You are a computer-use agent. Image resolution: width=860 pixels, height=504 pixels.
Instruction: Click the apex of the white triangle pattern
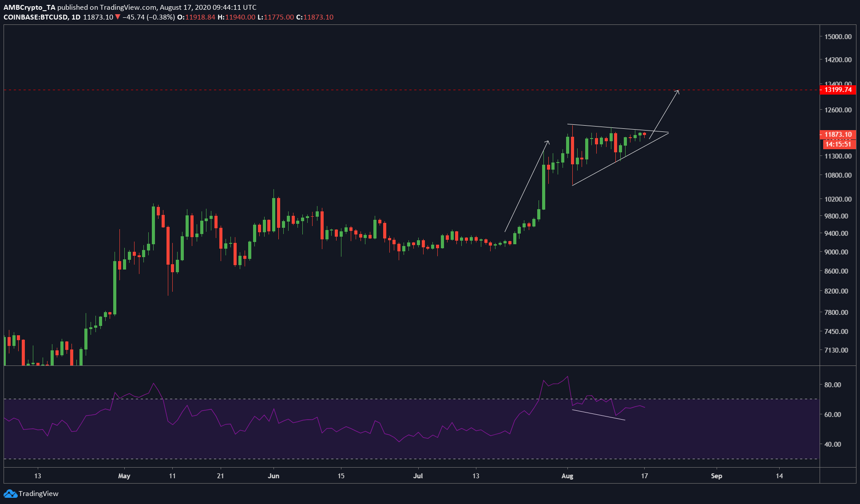pyautogui.click(x=668, y=132)
